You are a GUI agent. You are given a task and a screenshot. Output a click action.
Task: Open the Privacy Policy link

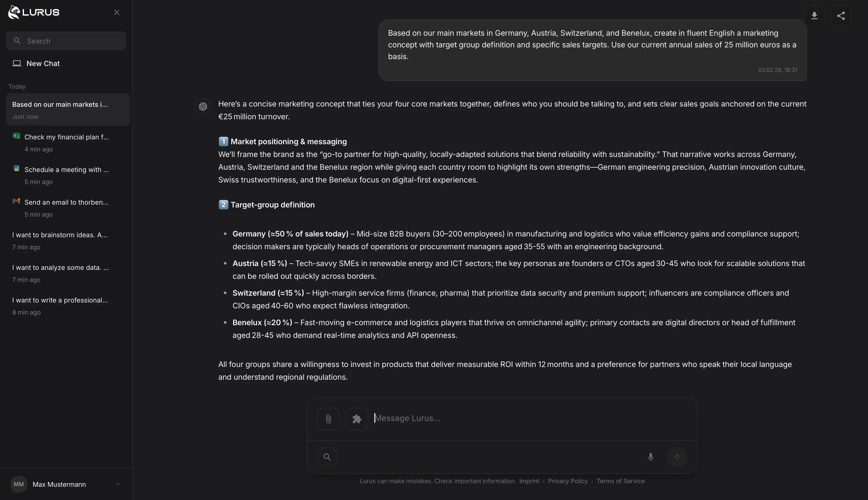click(568, 481)
